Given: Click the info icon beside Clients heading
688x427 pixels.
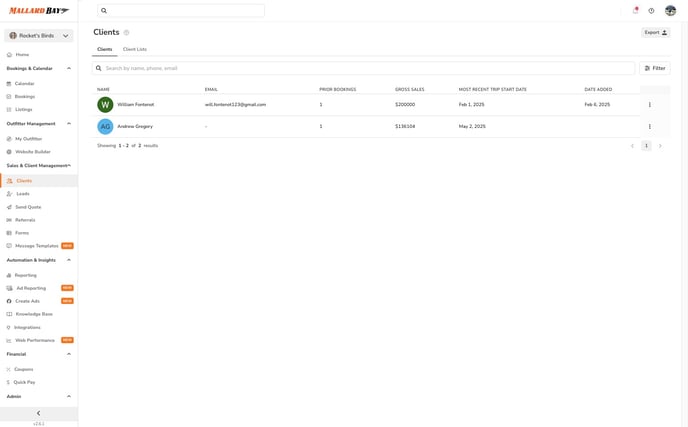Looking at the screenshot, I should 126,33.
